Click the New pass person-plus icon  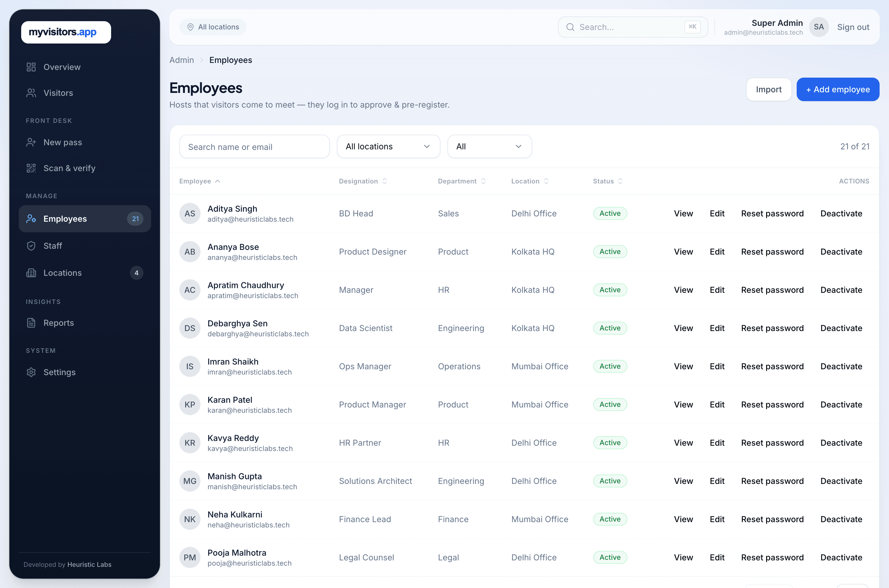(x=31, y=143)
